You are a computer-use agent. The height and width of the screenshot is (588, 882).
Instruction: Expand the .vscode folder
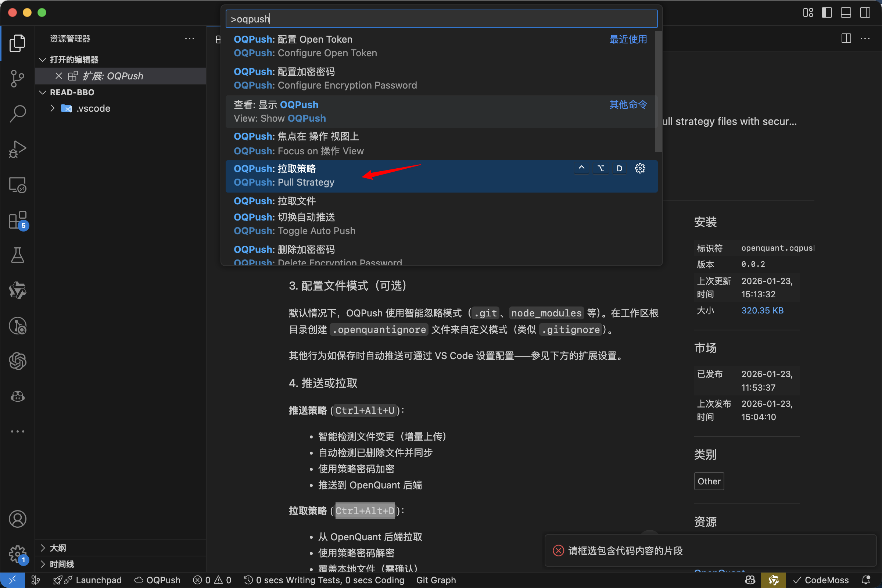[52, 108]
